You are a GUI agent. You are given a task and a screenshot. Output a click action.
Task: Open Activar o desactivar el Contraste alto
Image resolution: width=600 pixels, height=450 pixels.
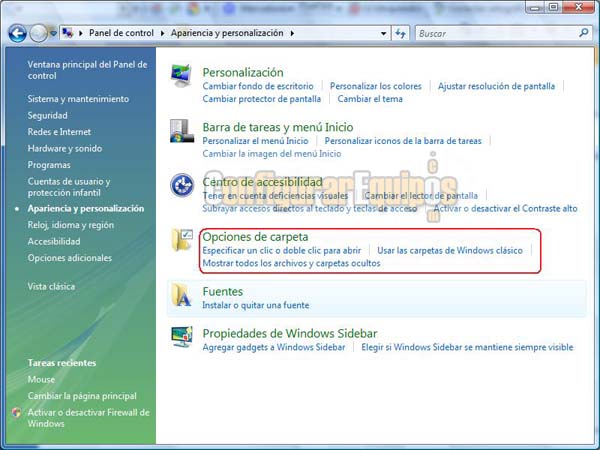[x=505, y=209]
